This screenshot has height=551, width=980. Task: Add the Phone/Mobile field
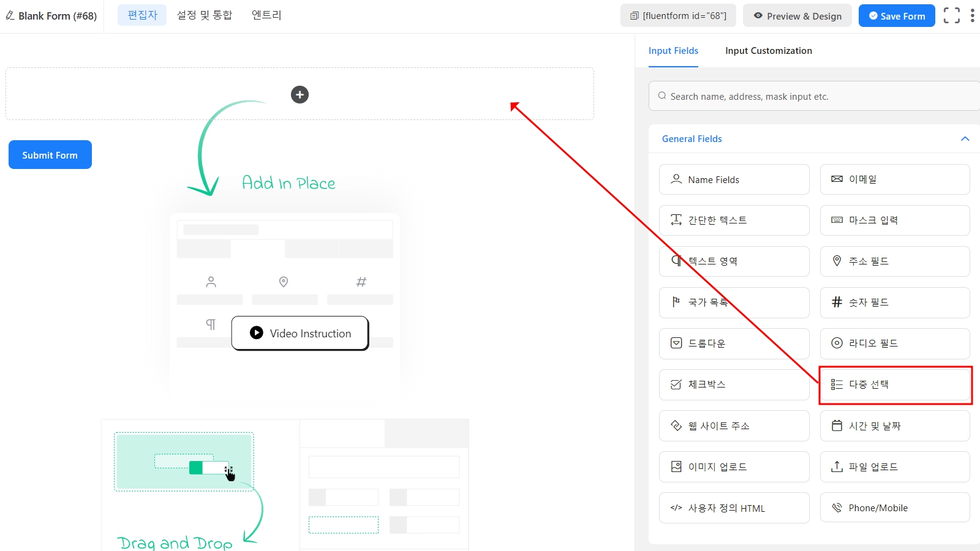(x=895, y=508)
